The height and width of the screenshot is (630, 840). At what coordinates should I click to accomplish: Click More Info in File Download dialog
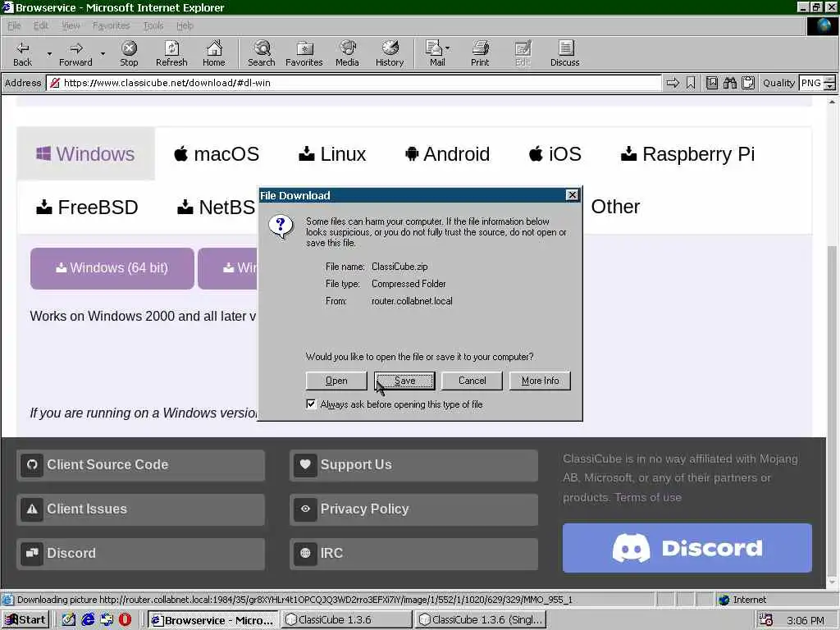tap(540, 381)
